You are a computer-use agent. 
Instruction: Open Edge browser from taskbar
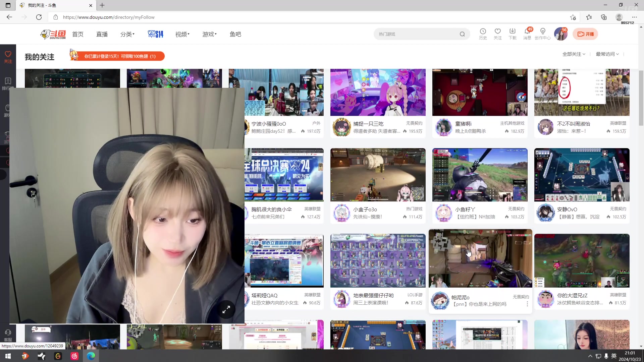tap(91, 356)
